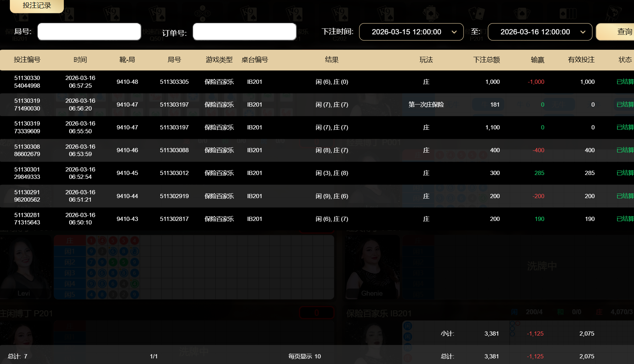Open the 每页显示 10 page size selector

tap(304, 356)
